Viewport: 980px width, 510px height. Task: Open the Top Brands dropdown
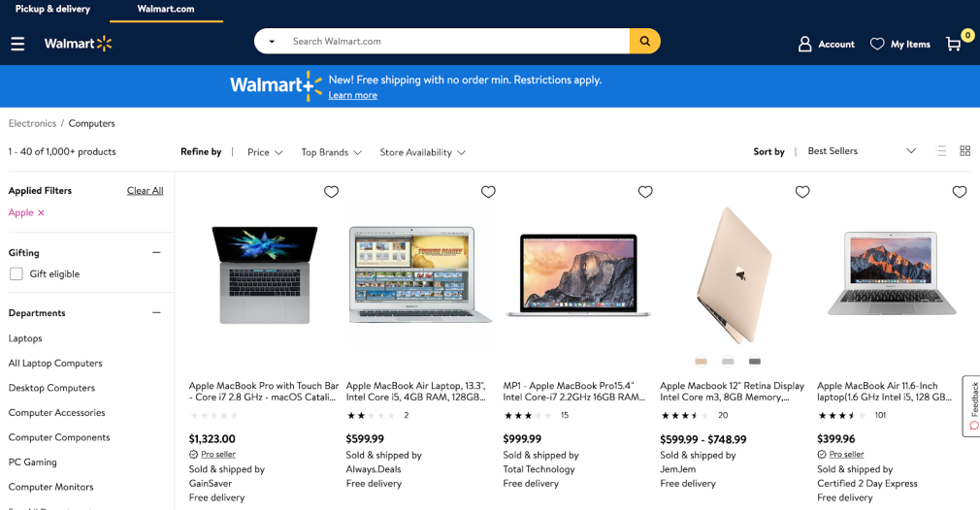[x=331, y=152]
